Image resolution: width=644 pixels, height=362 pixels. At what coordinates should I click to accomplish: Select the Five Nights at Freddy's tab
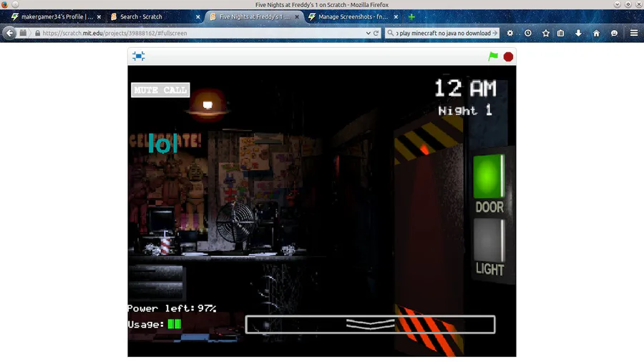point(254,17)
